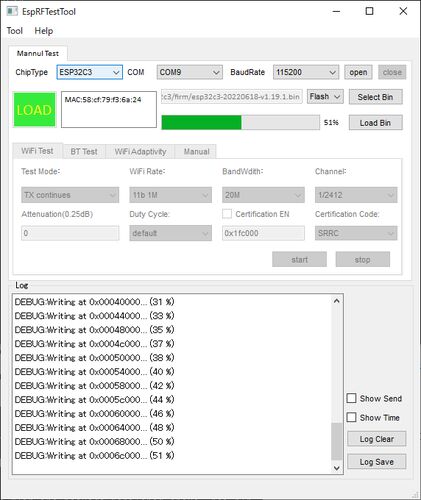421x500 pixels.
Task: Click log line Writing at 0x00064000 (48 %)
Action: (x=94, y=428)
